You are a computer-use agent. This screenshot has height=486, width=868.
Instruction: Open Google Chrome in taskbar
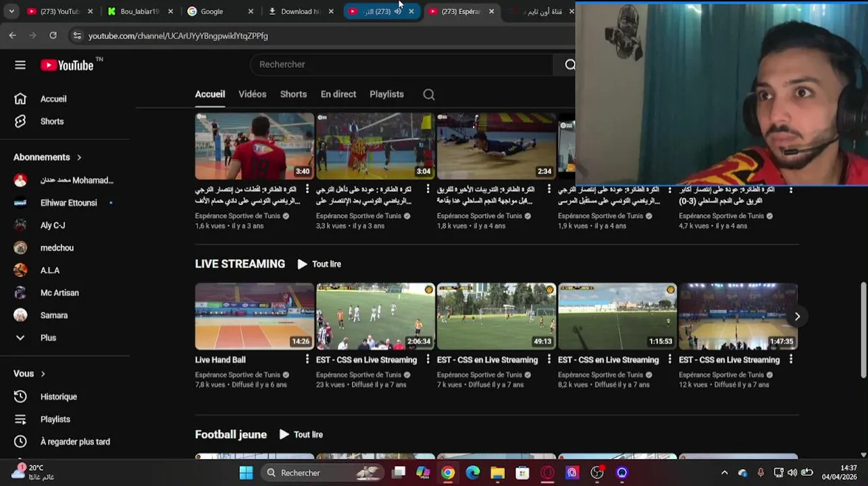(x=448, y=473)
